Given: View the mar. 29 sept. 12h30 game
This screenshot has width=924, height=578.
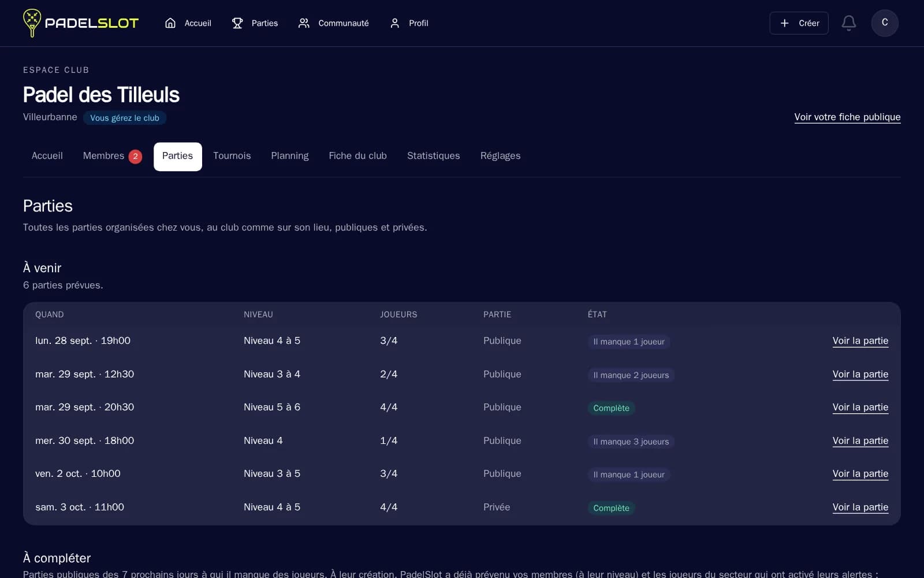Looking at the screenshot, I should click(860, 375).
